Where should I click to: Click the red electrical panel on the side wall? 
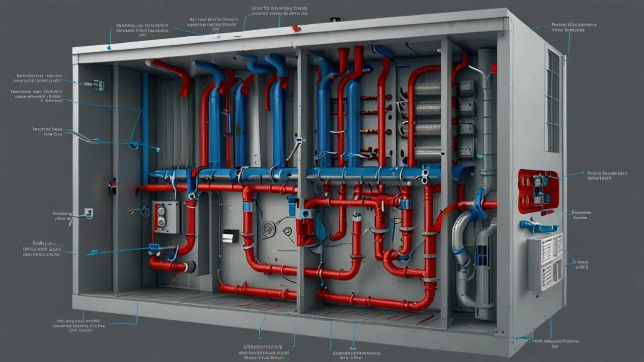[x=538, y=191]
